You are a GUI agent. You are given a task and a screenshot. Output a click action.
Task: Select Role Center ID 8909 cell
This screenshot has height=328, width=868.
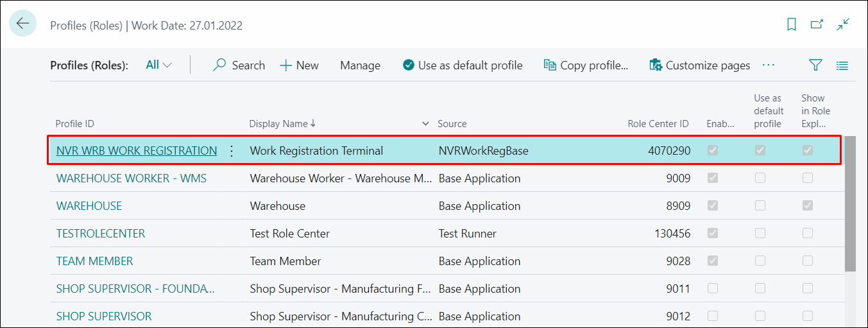678,206
